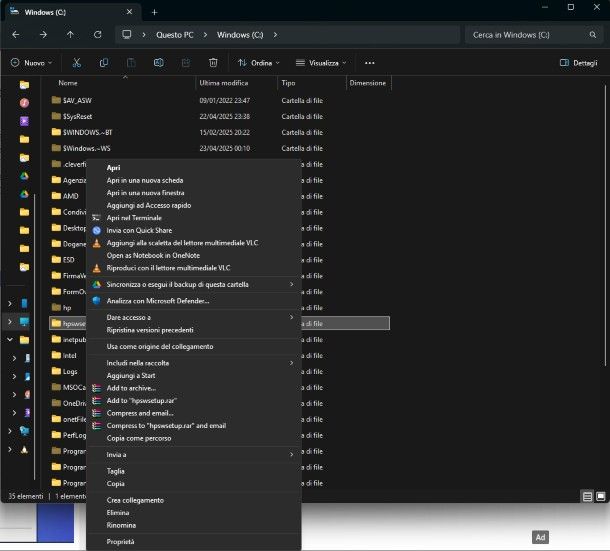Switch to large thumbnails view at bottom right

(x=600, y=496)
